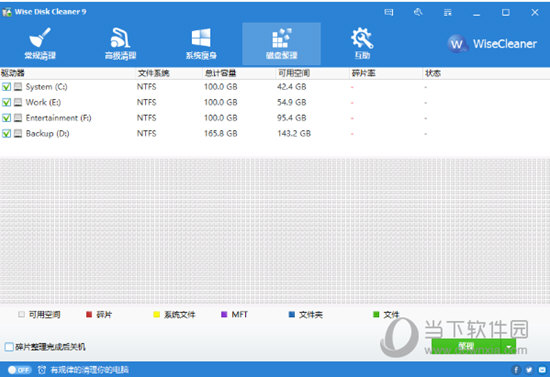This screenshot has width=550, height=377.
Task: Click the System (C:) drive icon
Action: tap(18, 87)
